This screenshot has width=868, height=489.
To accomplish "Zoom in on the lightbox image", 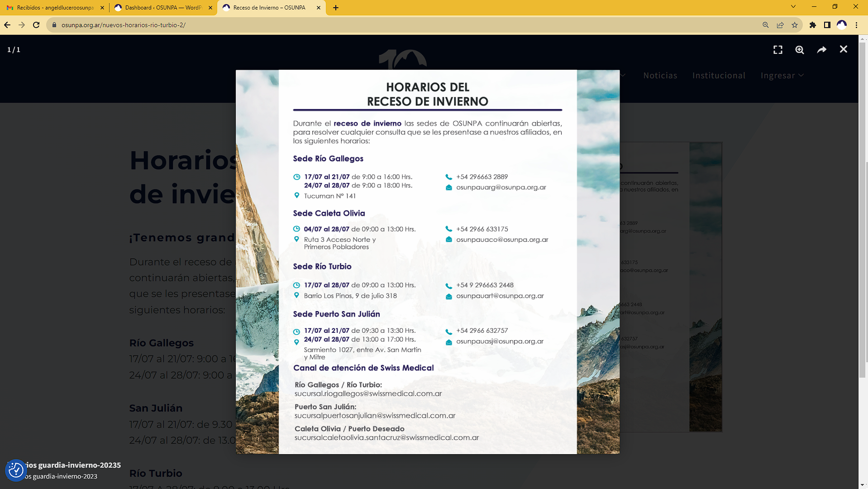I will tap(800, 50).
